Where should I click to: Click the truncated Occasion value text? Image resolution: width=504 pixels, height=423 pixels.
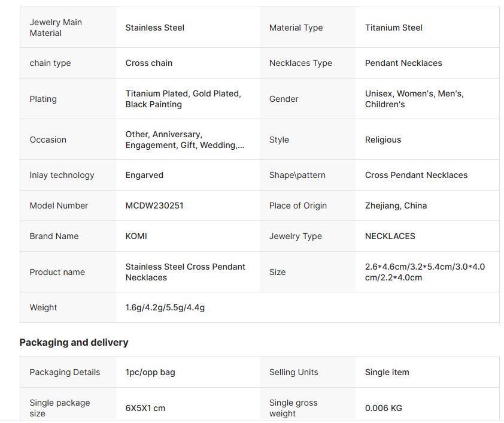[x=184, y=140]
